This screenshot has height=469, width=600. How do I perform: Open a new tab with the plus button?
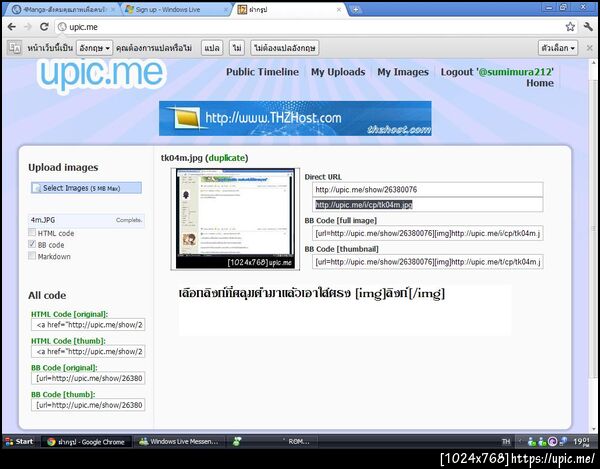coord(355,10)
